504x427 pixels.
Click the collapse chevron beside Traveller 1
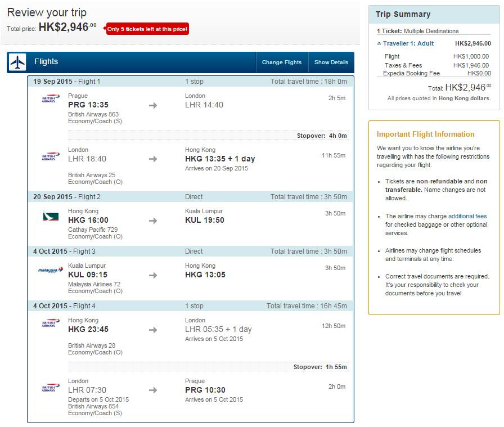click(x=379, y=44)
